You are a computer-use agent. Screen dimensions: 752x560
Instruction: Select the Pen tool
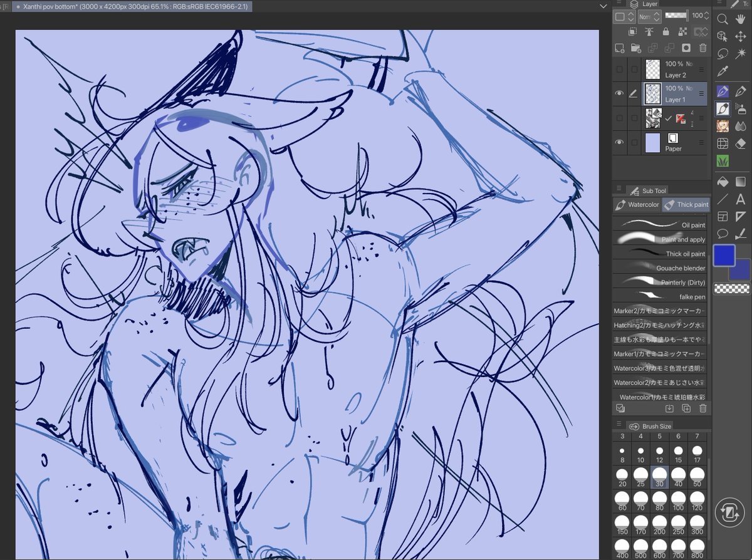723,90
